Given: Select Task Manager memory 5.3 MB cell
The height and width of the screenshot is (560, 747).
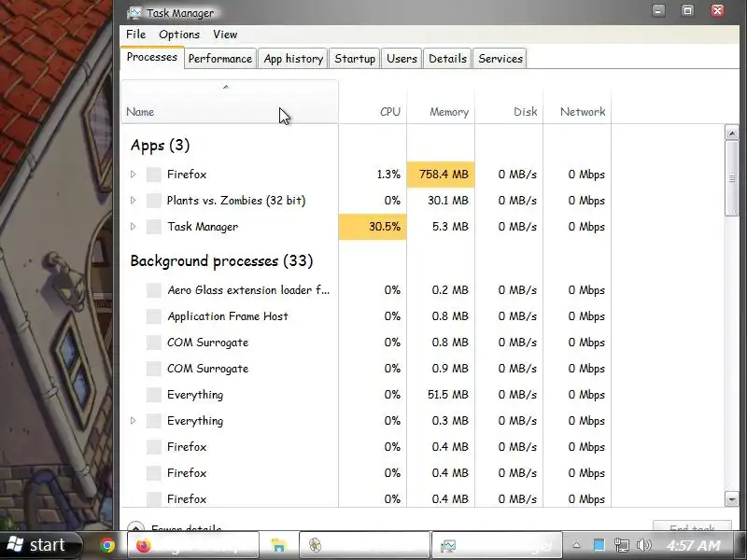Looking at the screenshot, I should pyautogui.click(x=441, y=227).
